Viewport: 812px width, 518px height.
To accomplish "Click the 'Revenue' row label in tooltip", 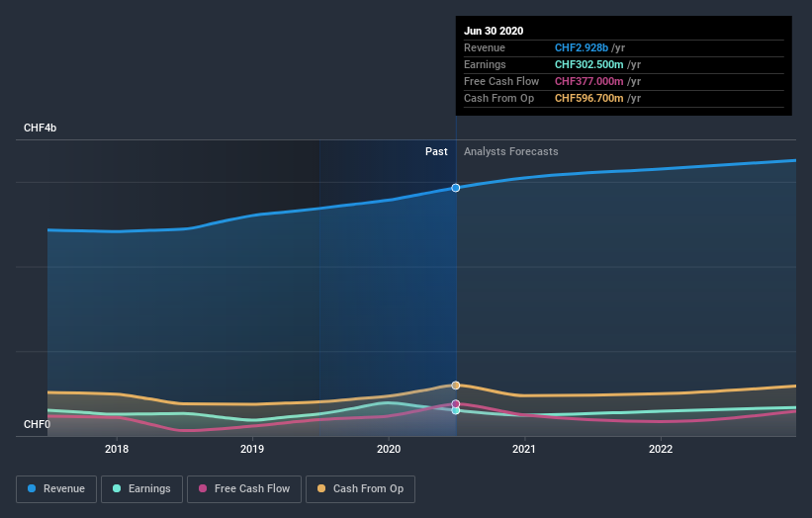I will [485, 47].
